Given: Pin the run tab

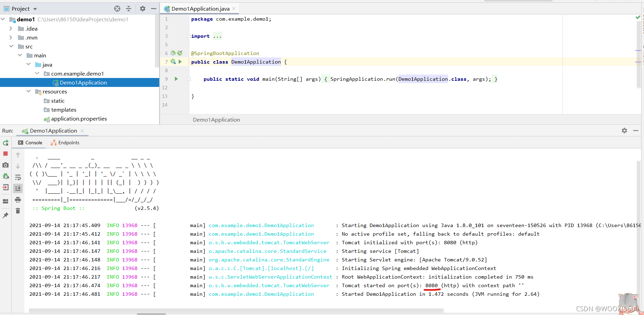Looking at the screenshot, I should tap(6, 215).
